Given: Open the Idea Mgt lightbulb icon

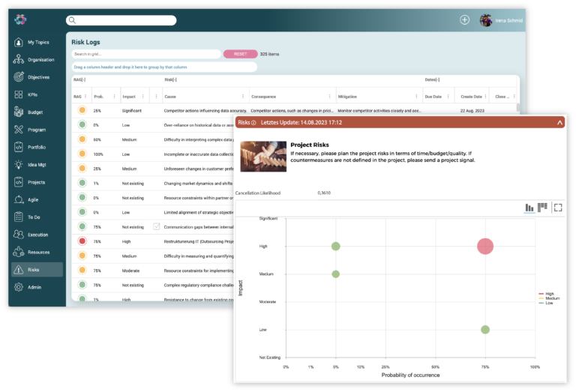Looking at the screenshot, I should [19, 165].
